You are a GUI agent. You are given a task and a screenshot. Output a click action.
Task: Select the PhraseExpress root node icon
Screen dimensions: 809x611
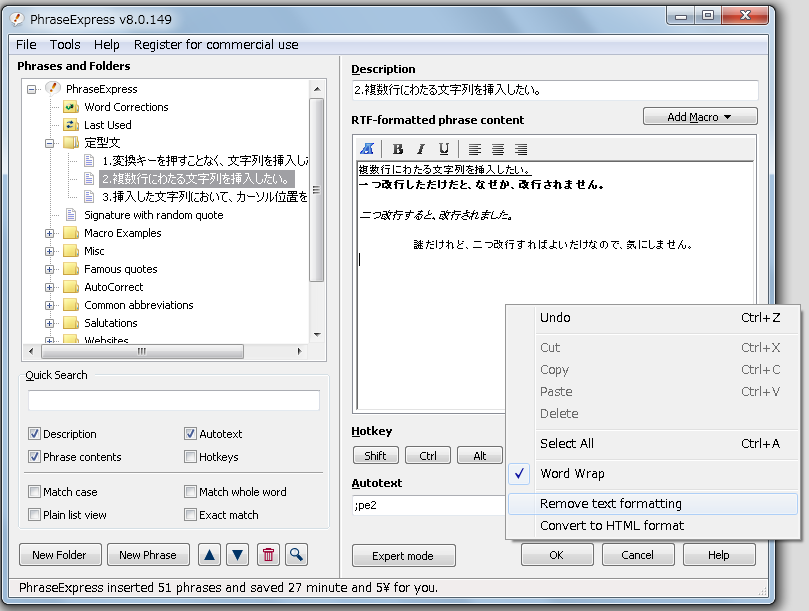pos(53,88)
